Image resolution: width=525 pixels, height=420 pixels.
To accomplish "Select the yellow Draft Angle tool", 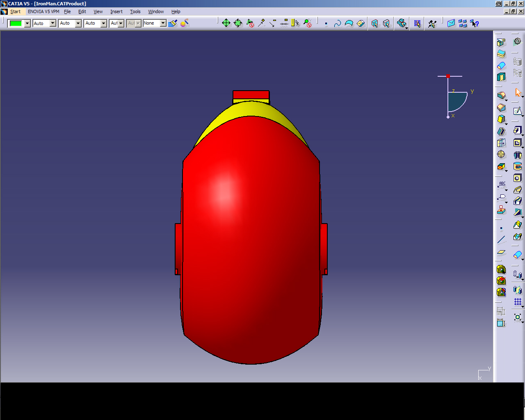I will pos(501,119).
